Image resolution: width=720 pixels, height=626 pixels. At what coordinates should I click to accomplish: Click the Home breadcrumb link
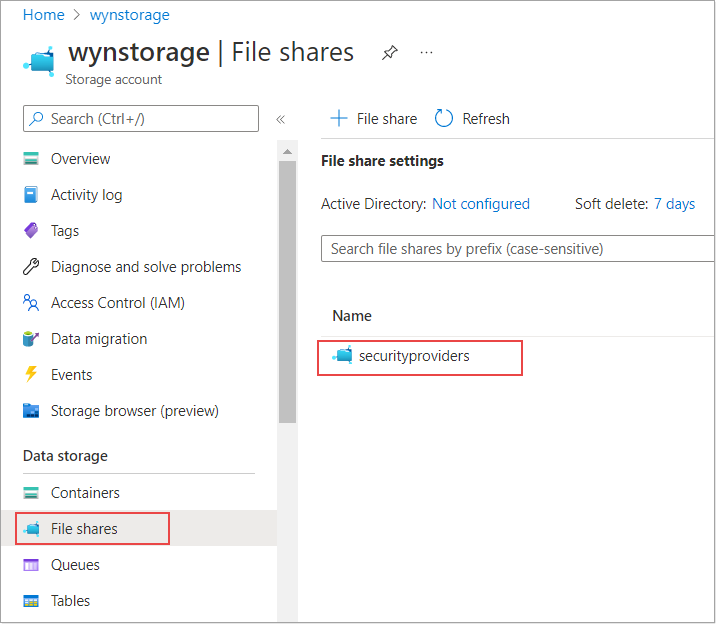(x=44, y=15)
